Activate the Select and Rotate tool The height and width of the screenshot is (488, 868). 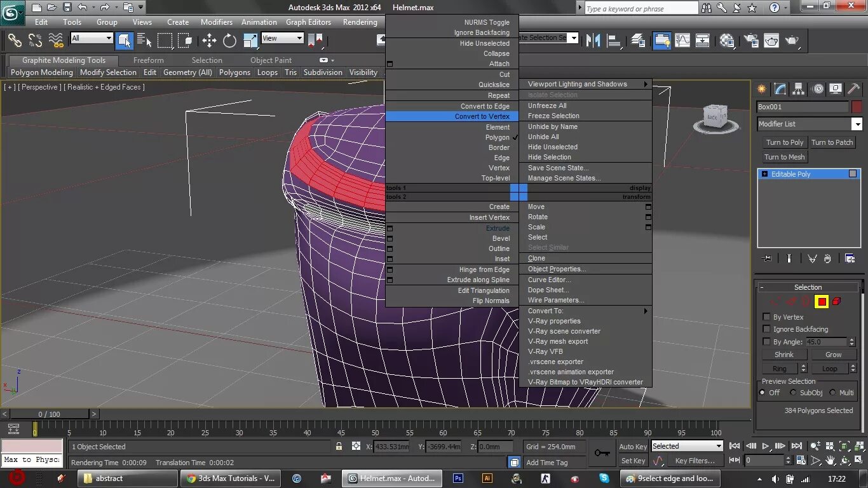point(229,41)
